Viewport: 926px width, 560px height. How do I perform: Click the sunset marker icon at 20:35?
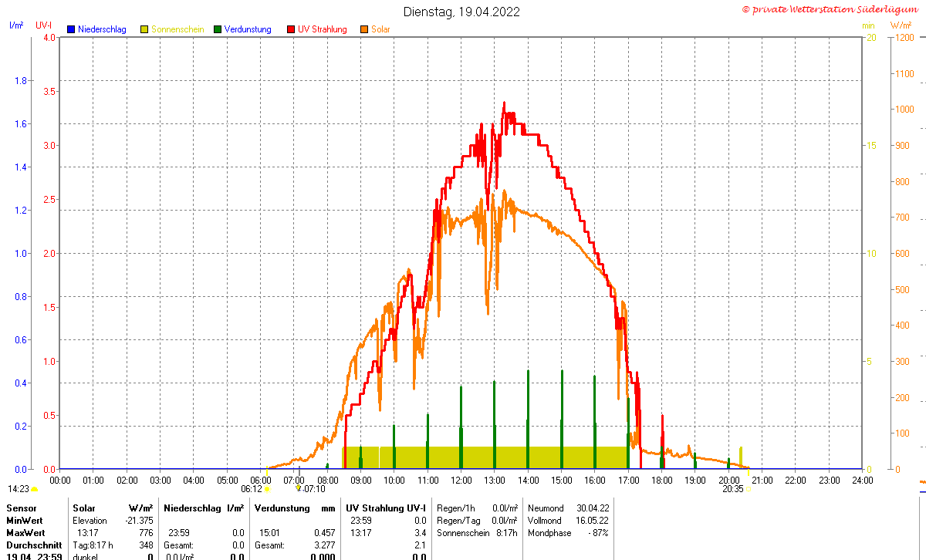click(749, 489)
